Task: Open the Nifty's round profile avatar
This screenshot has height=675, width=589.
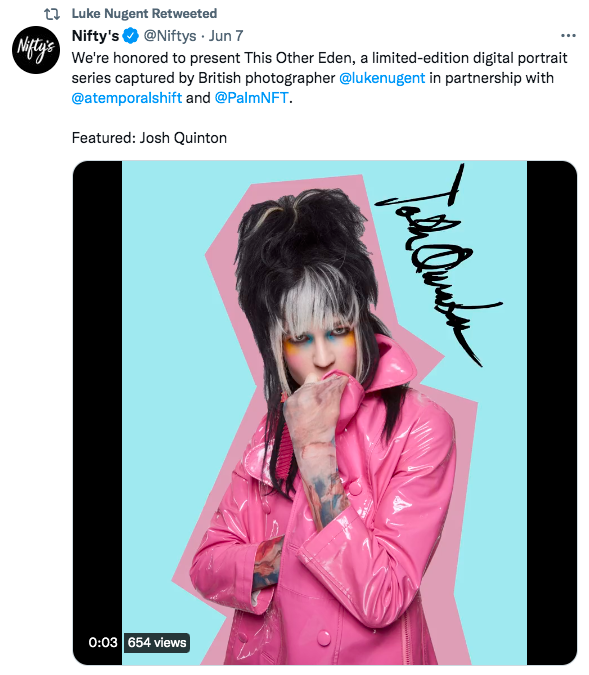Action: (36, 50)
